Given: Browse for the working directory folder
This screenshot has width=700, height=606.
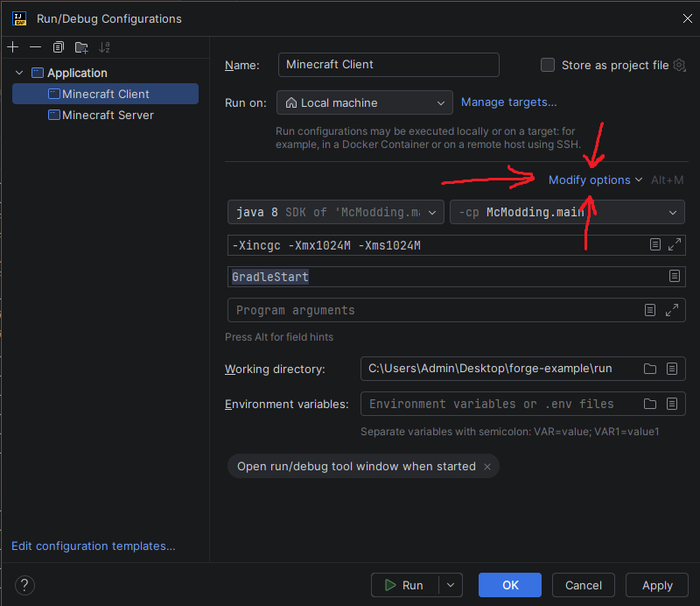Looking at the screenshot, I should tap(650, 369).
